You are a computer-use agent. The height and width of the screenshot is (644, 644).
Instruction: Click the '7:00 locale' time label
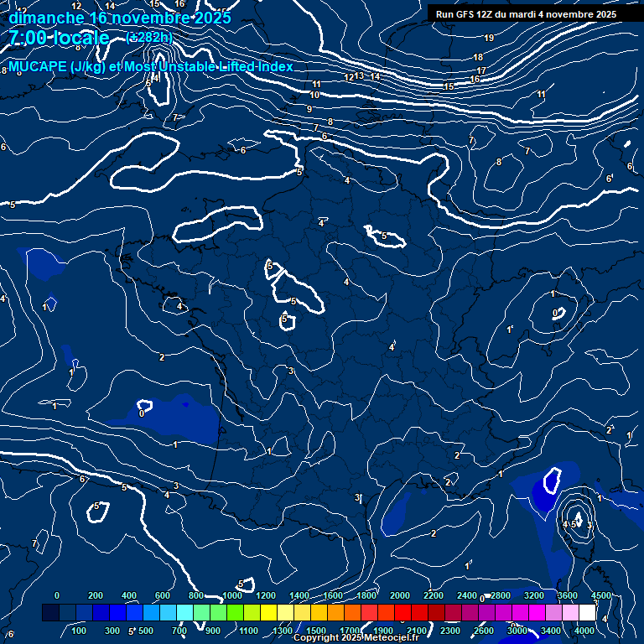[x=60, y=38]
